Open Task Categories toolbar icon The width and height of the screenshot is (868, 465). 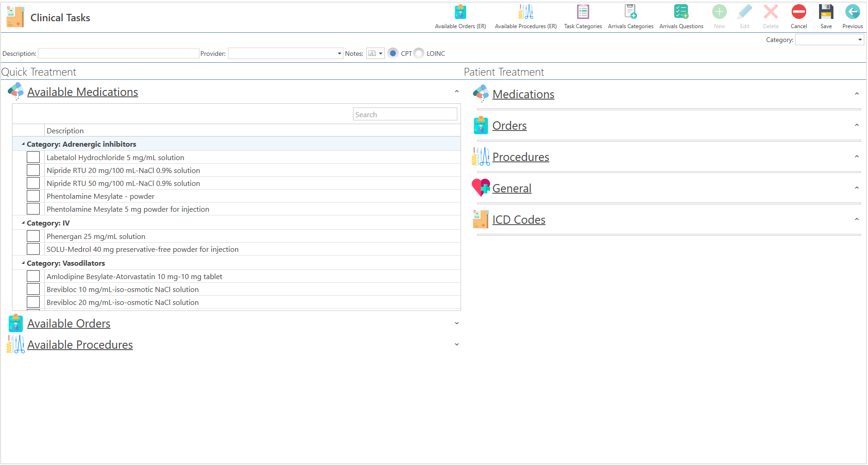point(583,12)
